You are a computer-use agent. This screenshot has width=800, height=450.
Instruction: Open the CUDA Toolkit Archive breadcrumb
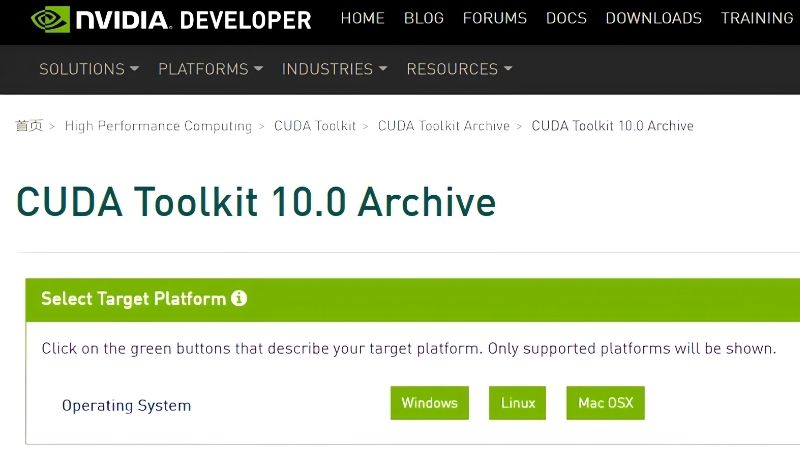click(x=443, y=126)
